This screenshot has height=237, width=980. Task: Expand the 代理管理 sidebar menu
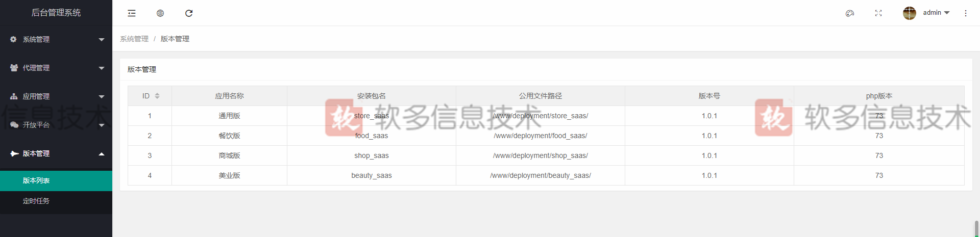(56, 68)
